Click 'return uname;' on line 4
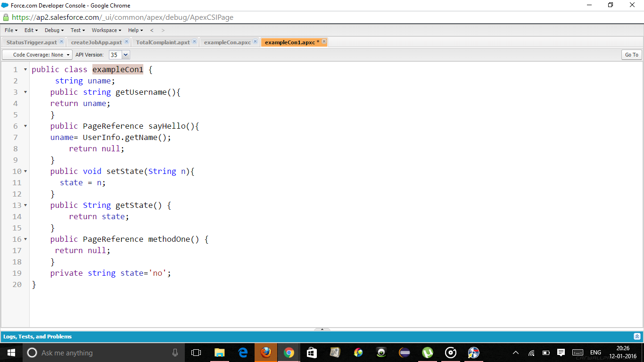Screen dimensions: 644x362 click(80, 104)
